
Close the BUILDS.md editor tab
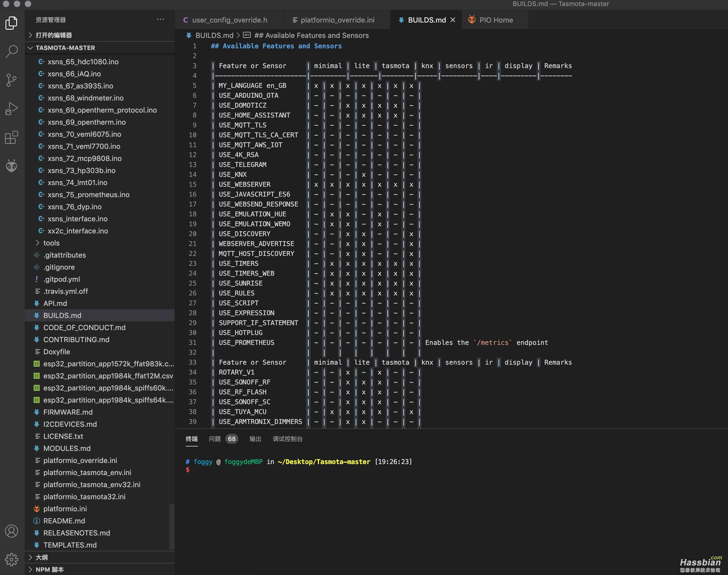[453, 20]
